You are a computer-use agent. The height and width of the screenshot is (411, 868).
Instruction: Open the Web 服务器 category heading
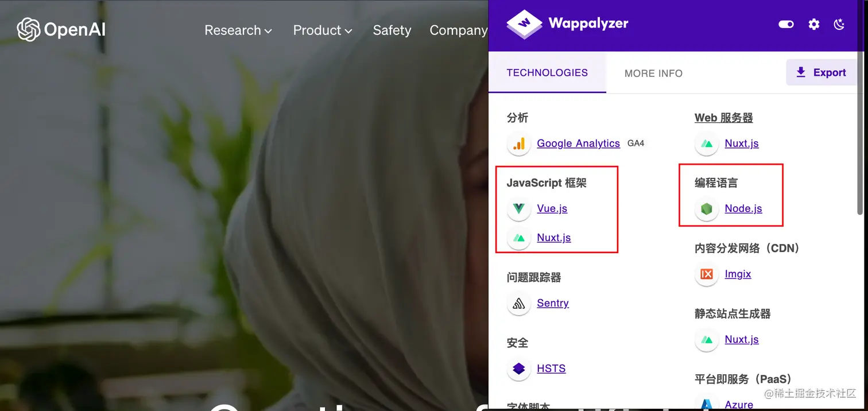coord(723,118)
